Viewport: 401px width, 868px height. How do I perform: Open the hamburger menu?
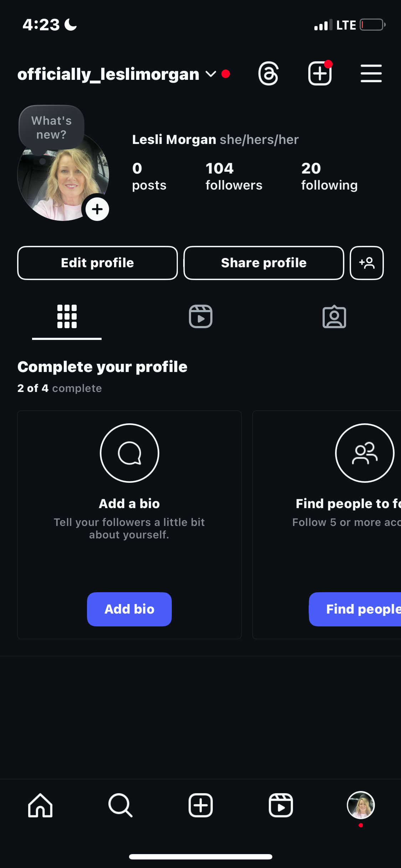[371, 74]
